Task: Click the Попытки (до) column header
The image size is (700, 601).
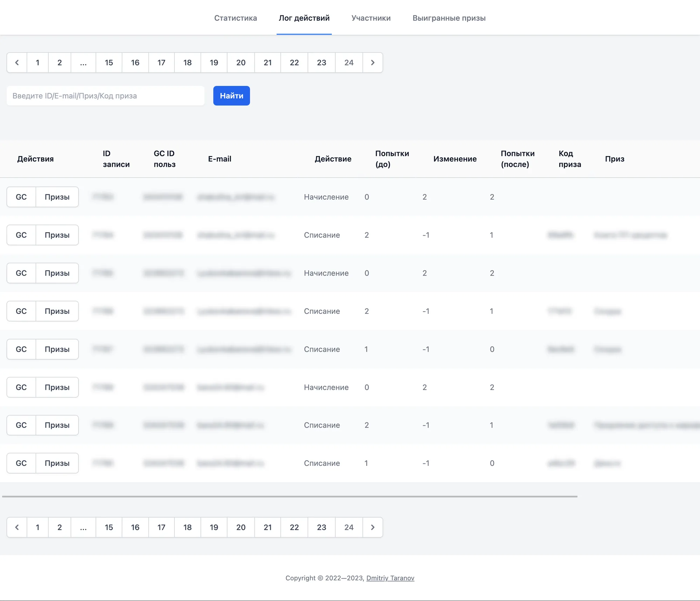Action: [x=392, y=159]
